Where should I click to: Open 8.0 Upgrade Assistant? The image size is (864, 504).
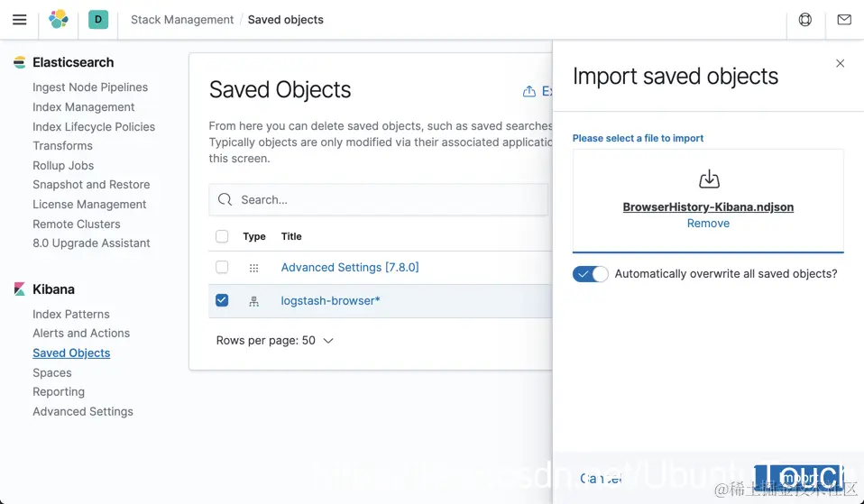pyautogui.click(x=91, y=243)
